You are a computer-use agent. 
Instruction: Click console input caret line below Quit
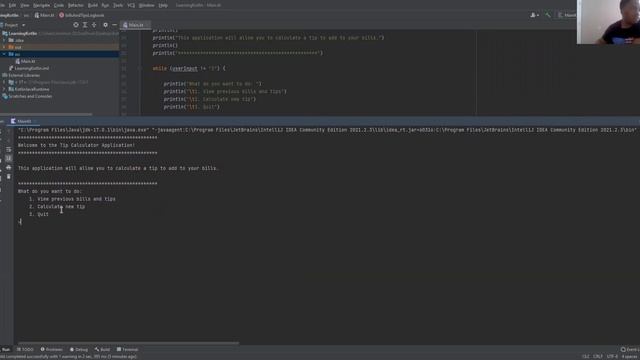[x=20, y=222]
